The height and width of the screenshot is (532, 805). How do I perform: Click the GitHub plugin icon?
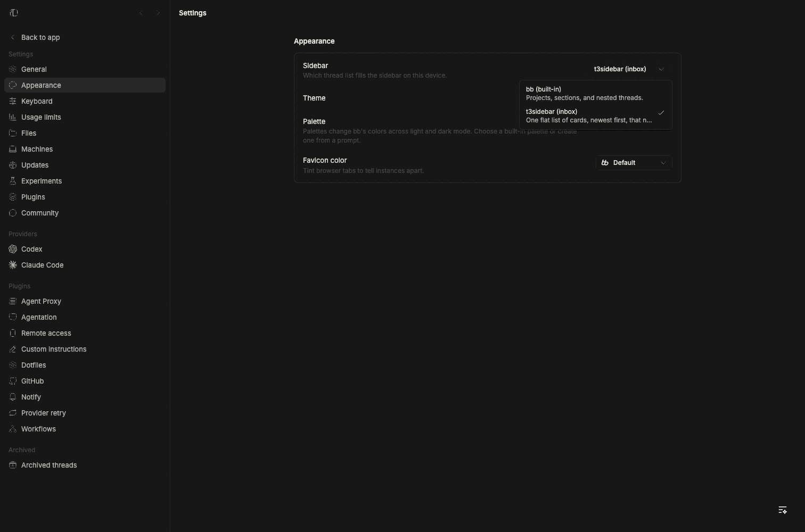(13, 381)
